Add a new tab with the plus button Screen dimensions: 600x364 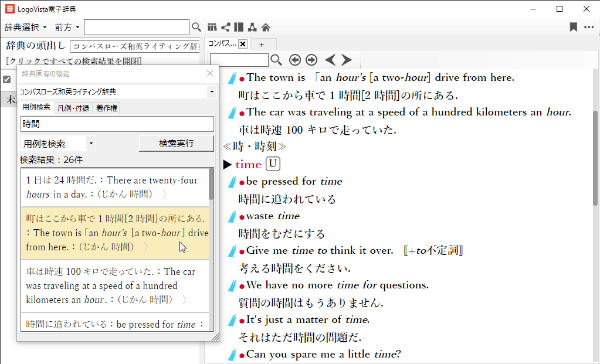(262, 45)
